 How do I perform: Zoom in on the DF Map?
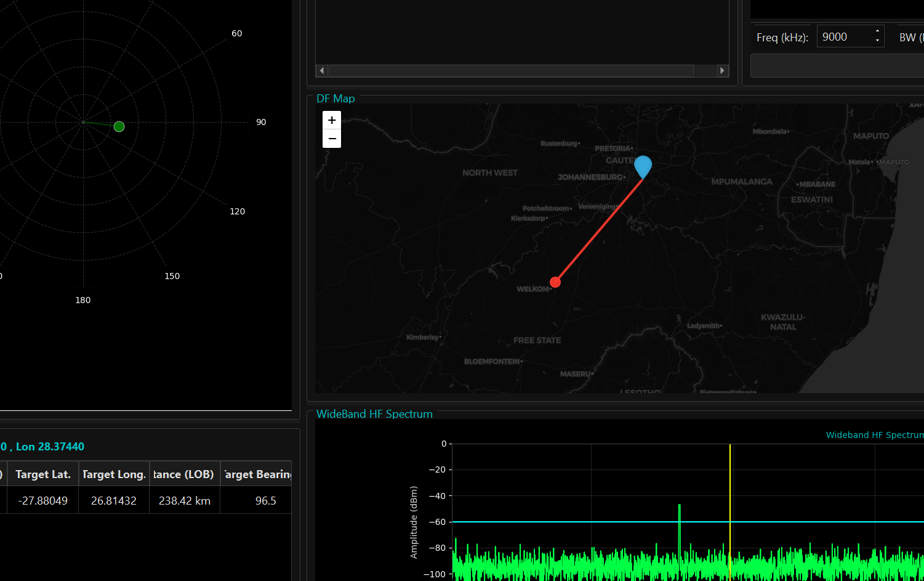pyautogui.click(x=331, y=119)
